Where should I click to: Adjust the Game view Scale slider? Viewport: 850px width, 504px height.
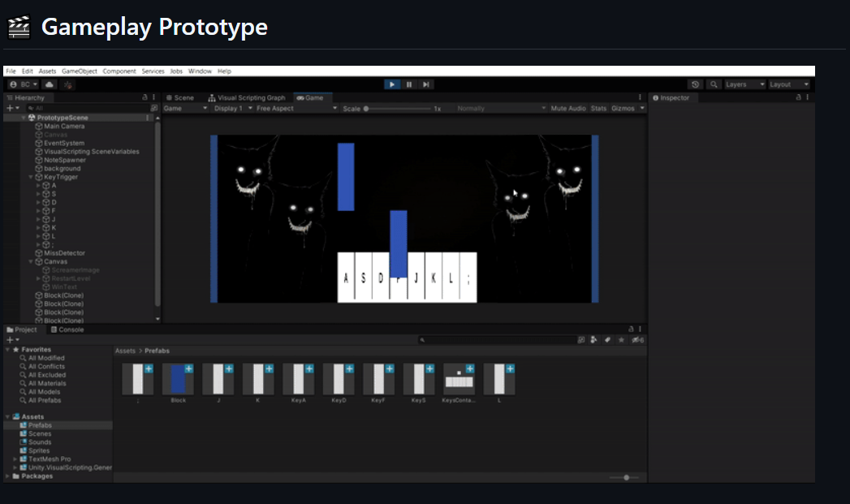366,108
